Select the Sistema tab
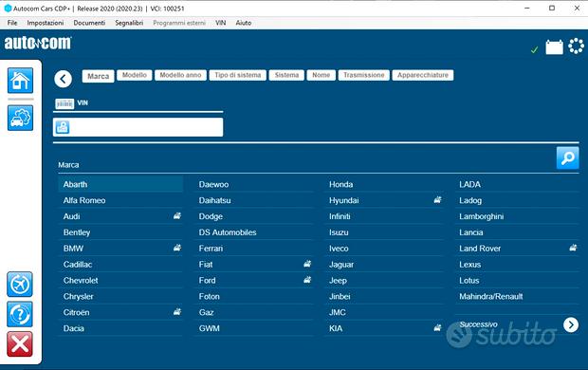588x370 pixels. click(x=286, y=75)
